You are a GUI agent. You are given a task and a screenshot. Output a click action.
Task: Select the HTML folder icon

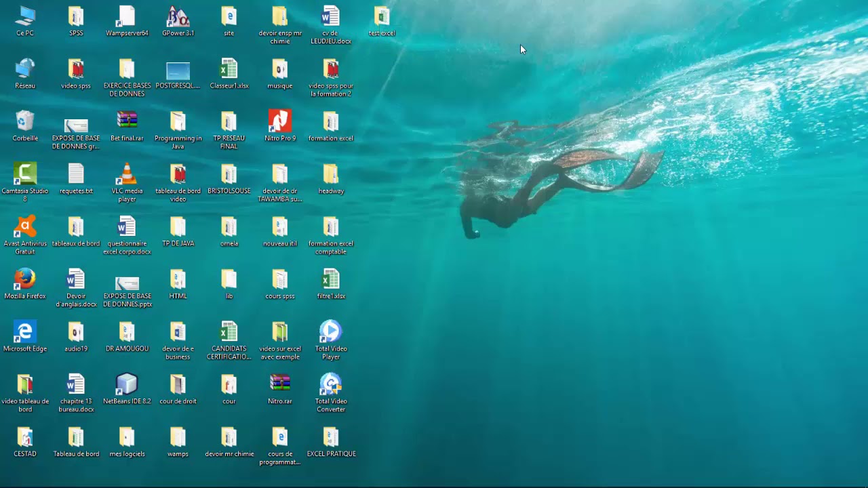click(x=178, y=284)
